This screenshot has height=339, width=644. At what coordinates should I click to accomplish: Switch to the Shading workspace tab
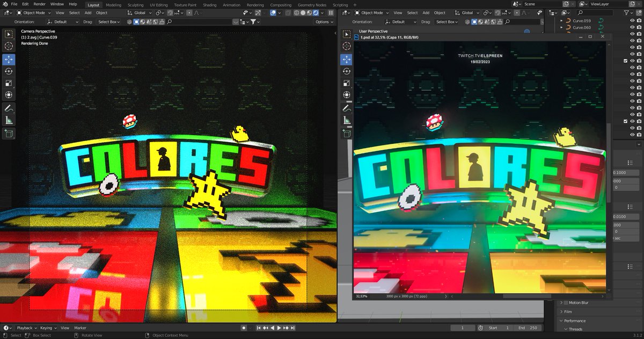210,4
